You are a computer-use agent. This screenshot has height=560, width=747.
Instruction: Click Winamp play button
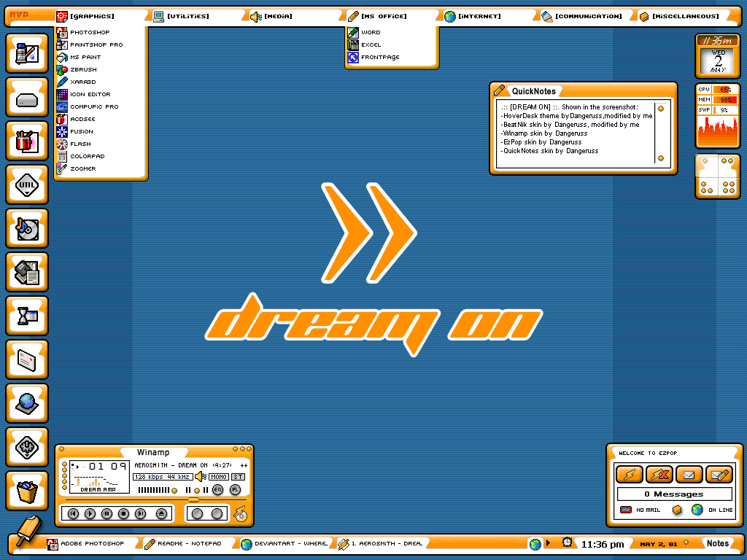click(90, 514)
